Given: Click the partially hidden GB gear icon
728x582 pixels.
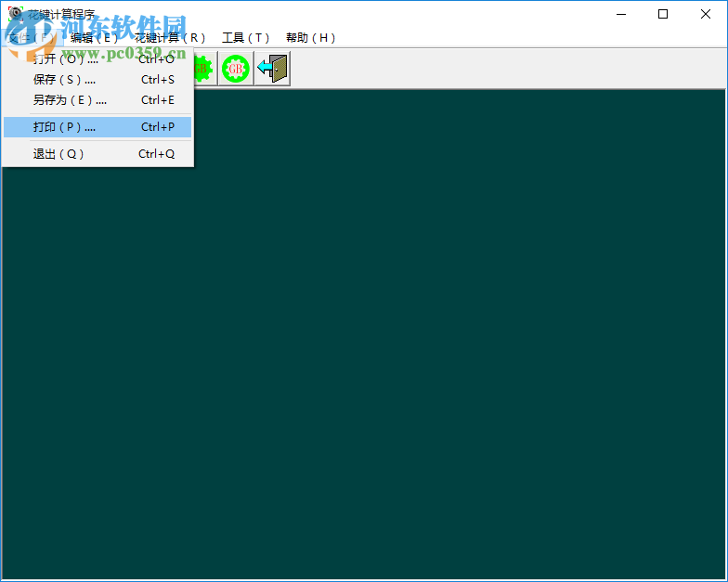Looking at the screenshot, I should (205, 69).
